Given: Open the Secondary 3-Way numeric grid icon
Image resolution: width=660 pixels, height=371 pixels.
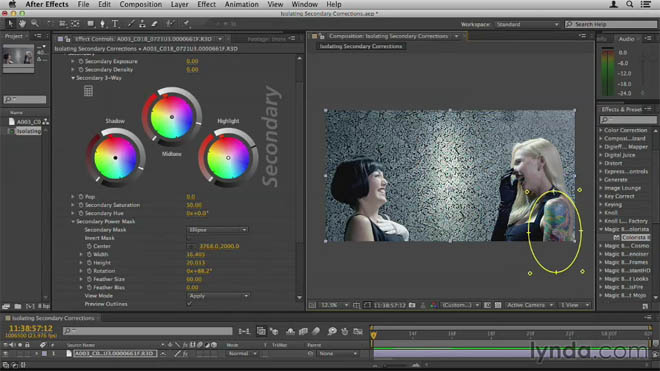Looking at the screenshot, I should (x=88, y=91).
